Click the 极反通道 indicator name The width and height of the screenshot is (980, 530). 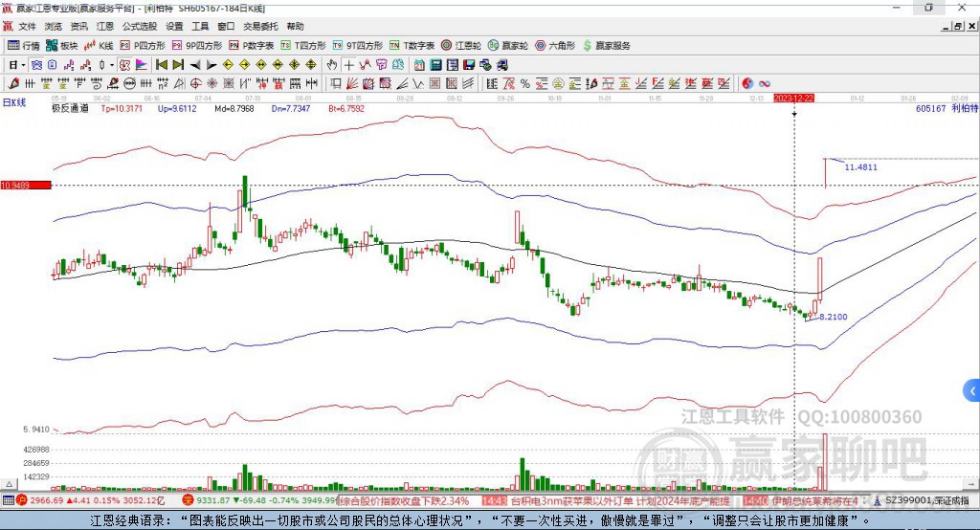[70, 109]
